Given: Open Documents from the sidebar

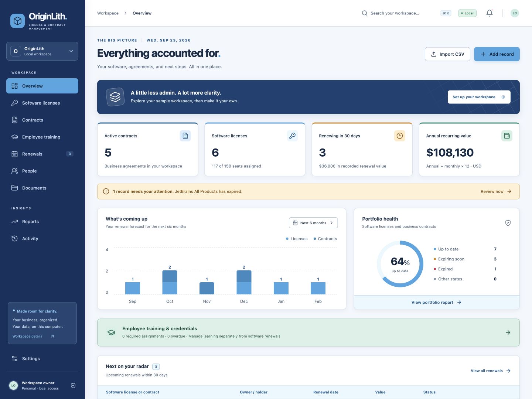Looking at the screenshot, I should click(x=42, y=188).
